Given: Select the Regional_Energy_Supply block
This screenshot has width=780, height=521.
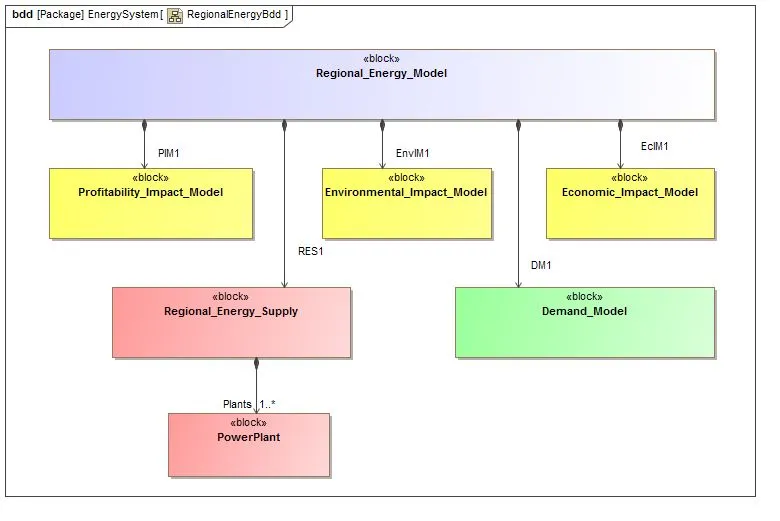Looking at the screenshot, I should click(231, 322).
